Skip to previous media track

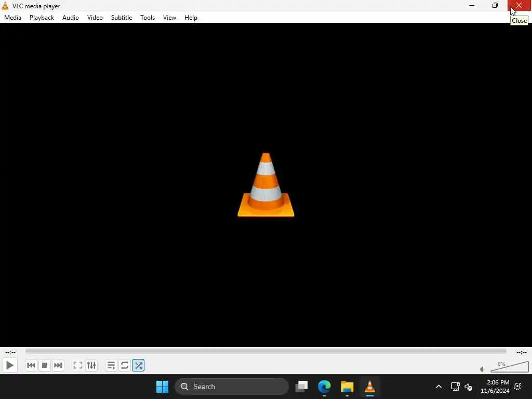(31, 365)
